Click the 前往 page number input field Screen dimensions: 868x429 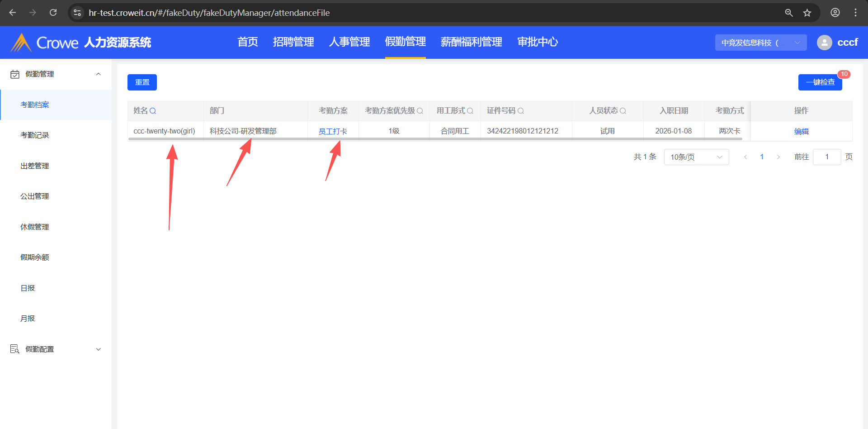click(827, 157)
